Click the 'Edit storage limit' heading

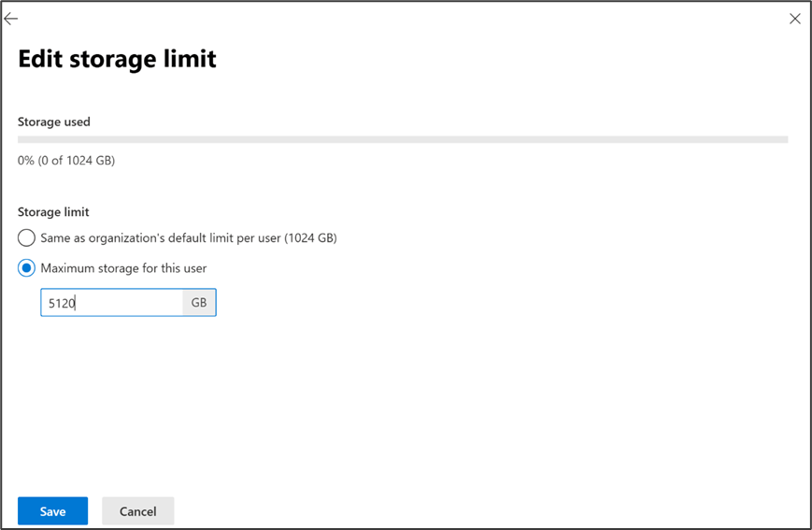pyautogui.click(x=117, y=59)
